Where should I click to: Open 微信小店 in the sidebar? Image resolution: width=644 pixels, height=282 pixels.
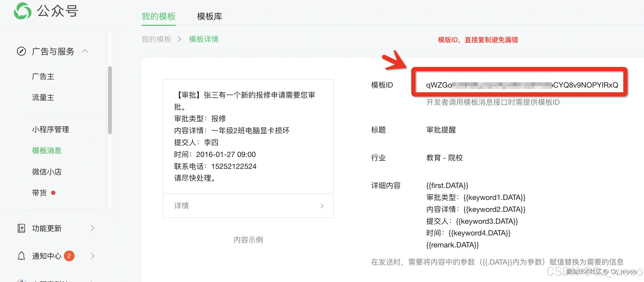(x=47, y=172)
